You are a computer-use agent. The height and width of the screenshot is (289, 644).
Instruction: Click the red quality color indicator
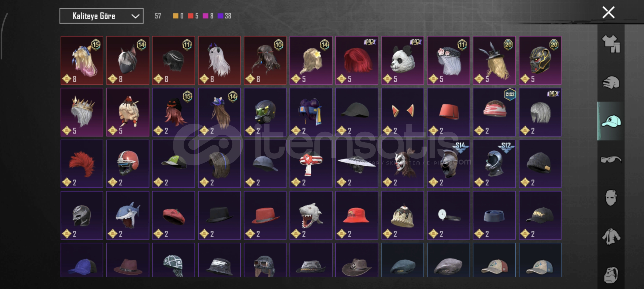191,16
